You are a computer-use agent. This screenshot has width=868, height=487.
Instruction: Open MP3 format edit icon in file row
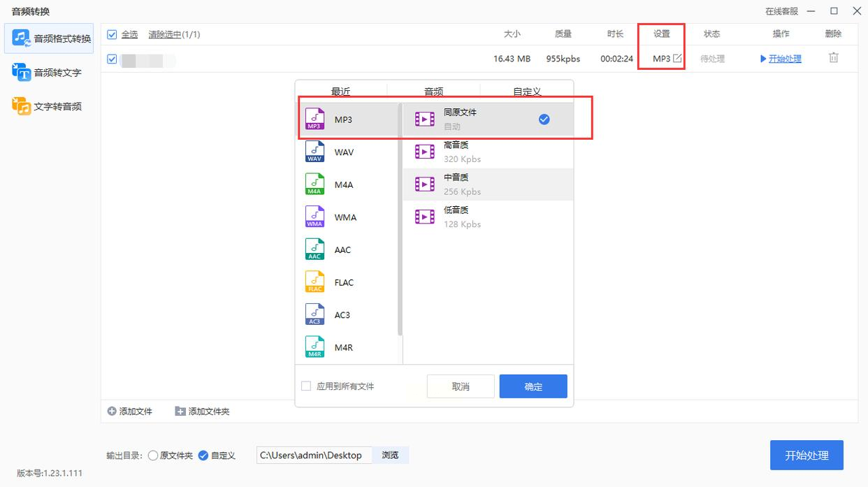tap(677, 59)
